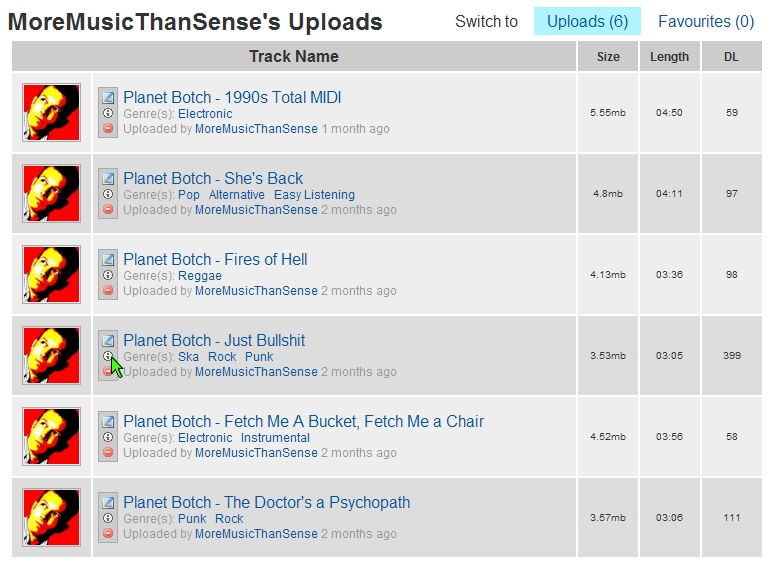
Task: Click the Track Name column header
Action: [294, 56]
